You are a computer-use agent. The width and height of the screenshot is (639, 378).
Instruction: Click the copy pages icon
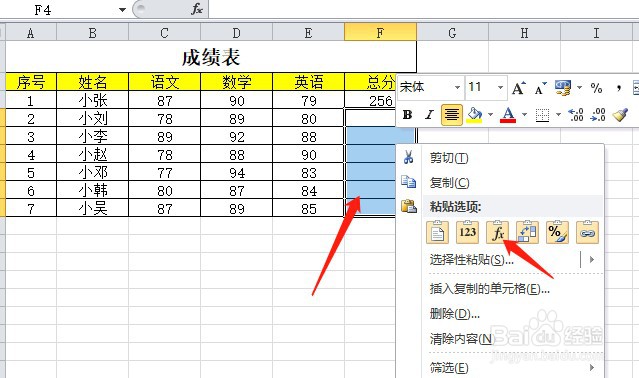click(408, 182)
